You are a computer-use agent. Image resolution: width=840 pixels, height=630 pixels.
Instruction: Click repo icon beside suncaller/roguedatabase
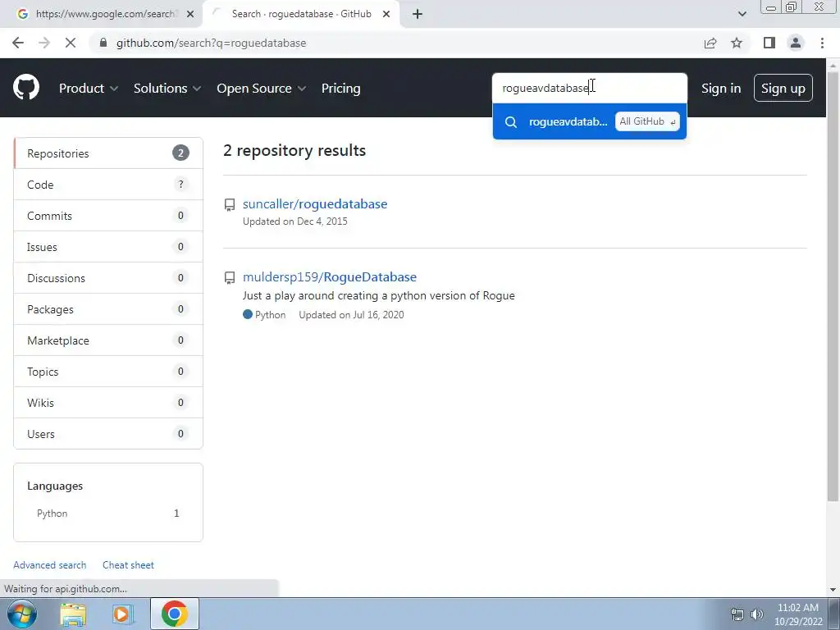point(230,204)
